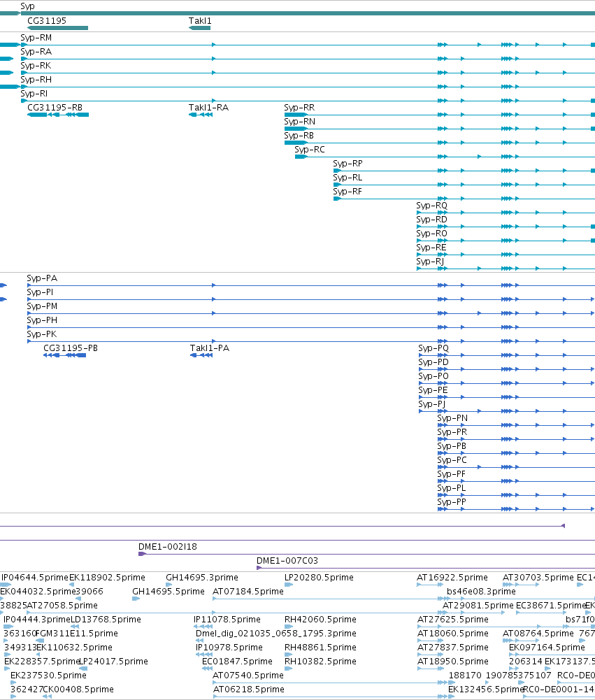
Task: Select transcript Syp-RJ
Action: [430, 262]
